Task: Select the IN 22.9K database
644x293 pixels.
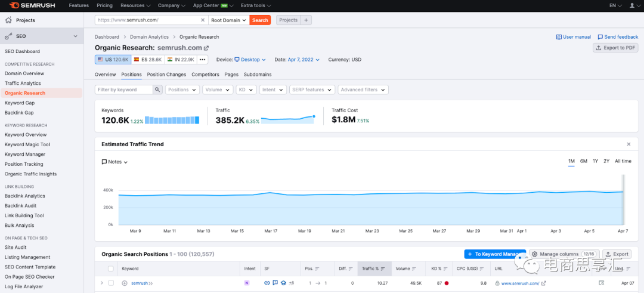Action: point(181,60)
